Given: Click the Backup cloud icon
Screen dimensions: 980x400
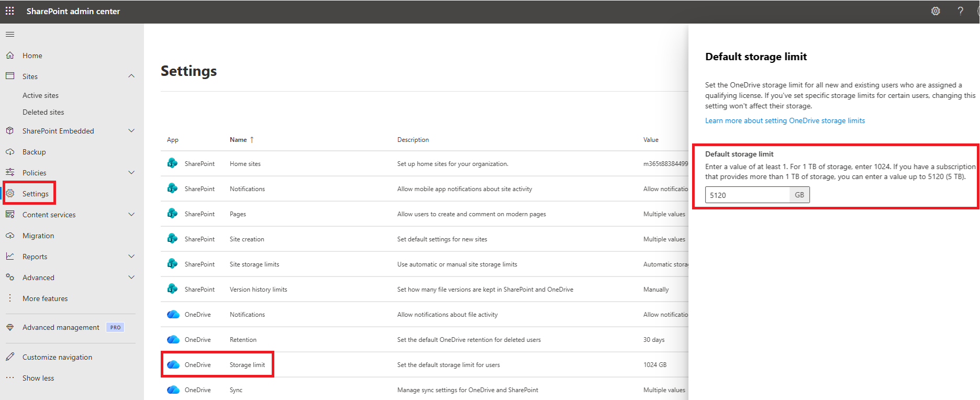Looking at the screenshot, I should [10, 152].
